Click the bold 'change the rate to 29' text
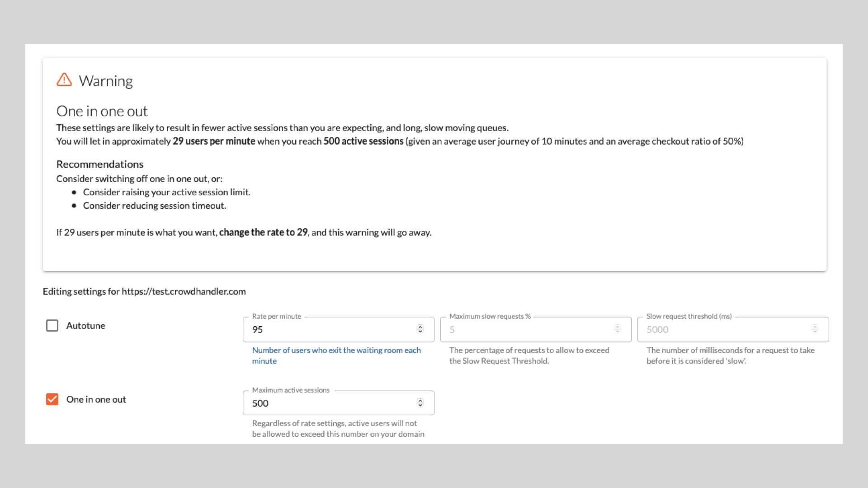The height and width of the screenshot is (488, 868). 263,232
